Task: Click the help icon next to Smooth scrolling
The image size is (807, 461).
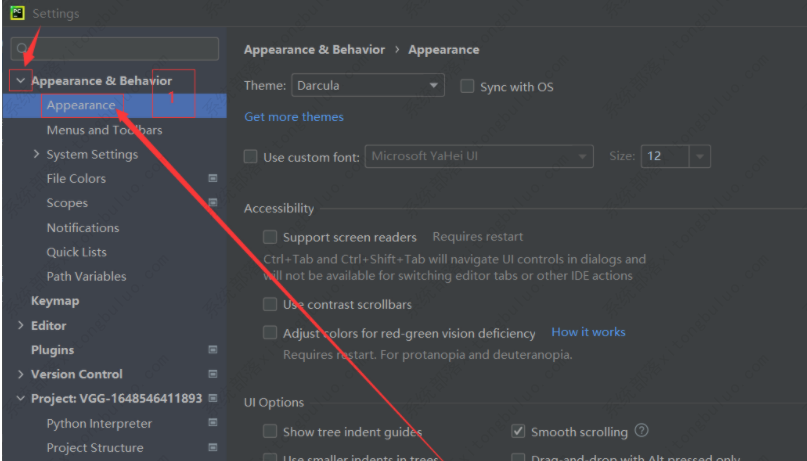Action: pyautogui.click(x=642, y=431)
